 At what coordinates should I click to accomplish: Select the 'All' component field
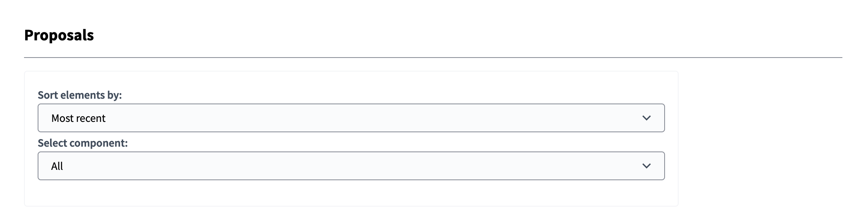(351, 166)
